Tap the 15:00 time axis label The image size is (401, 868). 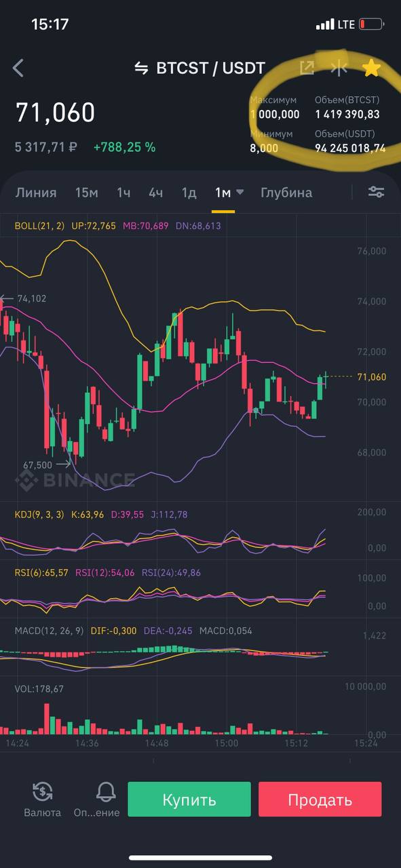[x=227, y=743]
